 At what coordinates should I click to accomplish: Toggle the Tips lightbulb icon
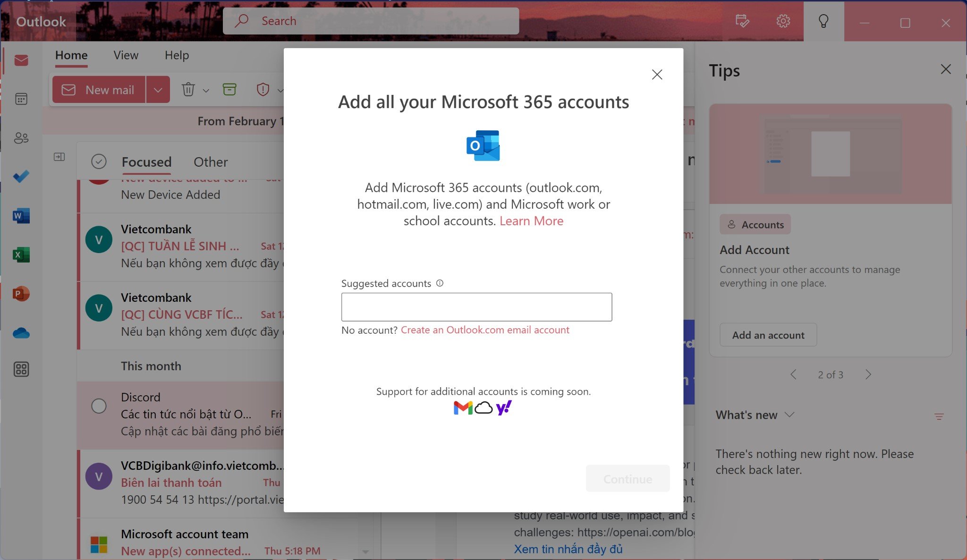point(823,21)
